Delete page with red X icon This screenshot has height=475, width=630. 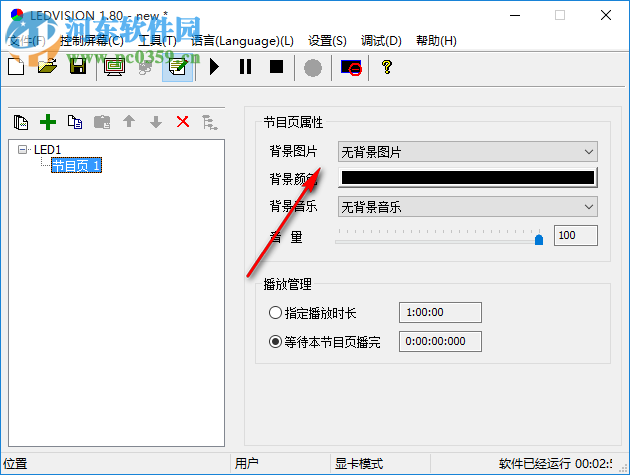click(x=183, y=121)
